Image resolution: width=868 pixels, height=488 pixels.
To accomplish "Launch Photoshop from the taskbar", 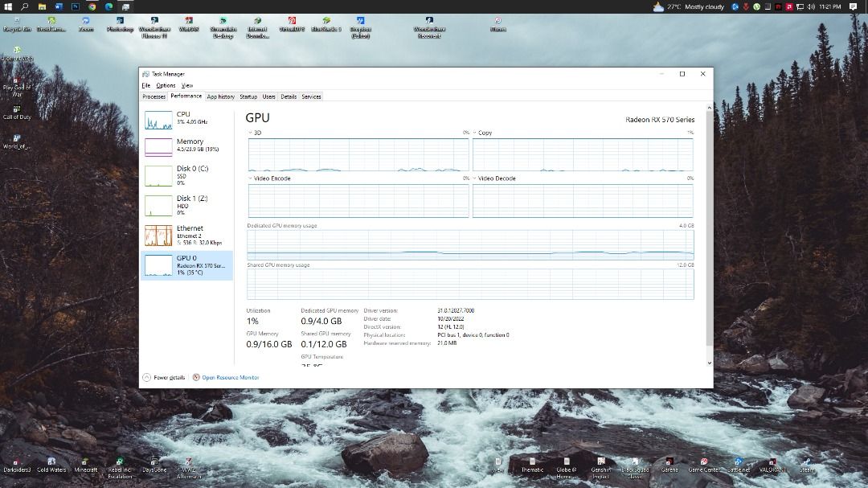I will coord(76,6).
